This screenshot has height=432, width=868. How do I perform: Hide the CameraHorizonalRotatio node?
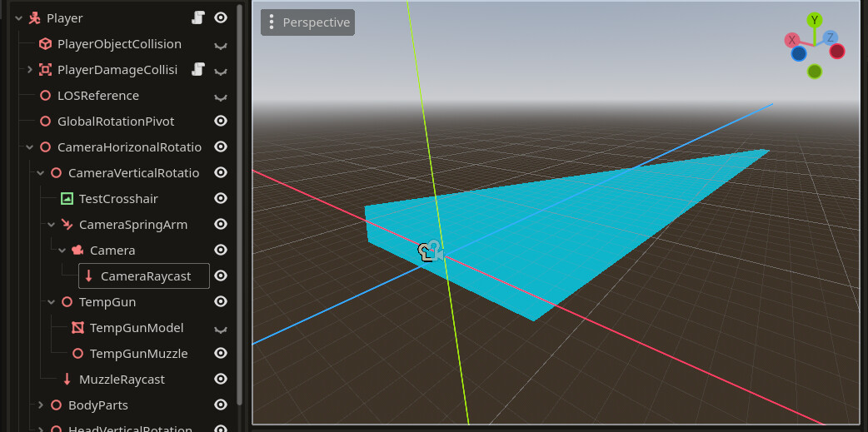click(x=221, y=147)
